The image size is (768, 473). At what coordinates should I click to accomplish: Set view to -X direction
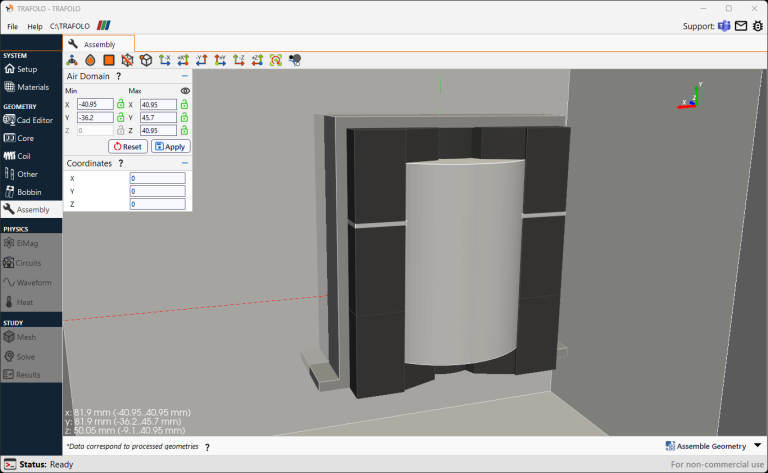[x=165, y=60]
